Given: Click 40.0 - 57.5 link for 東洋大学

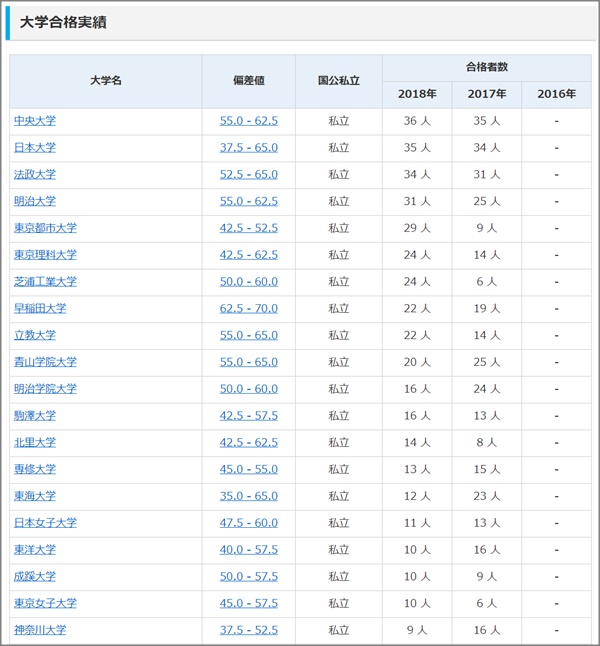Looking at the screenshot, I should pyautogui.click(x=248, y=549).
